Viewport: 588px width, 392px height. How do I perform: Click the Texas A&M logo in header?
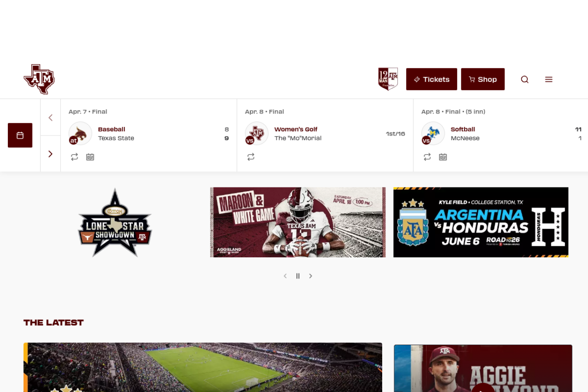39,79
